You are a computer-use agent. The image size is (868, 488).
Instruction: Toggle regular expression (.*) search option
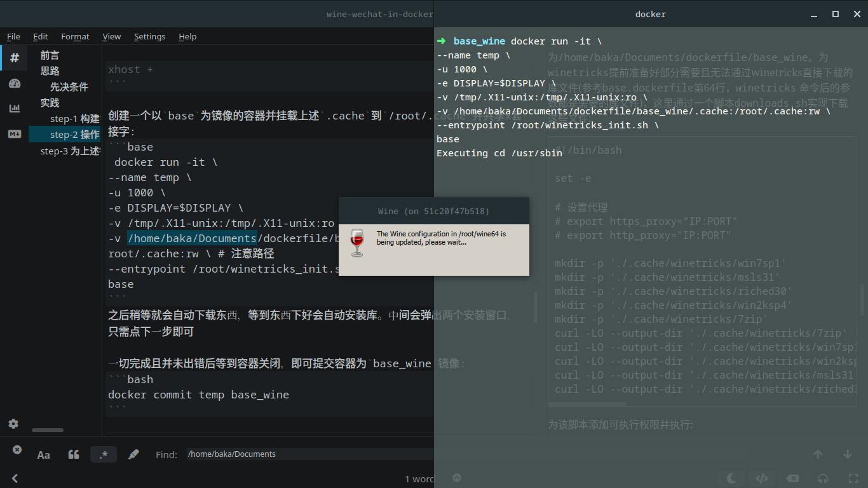tap(104, 454)
